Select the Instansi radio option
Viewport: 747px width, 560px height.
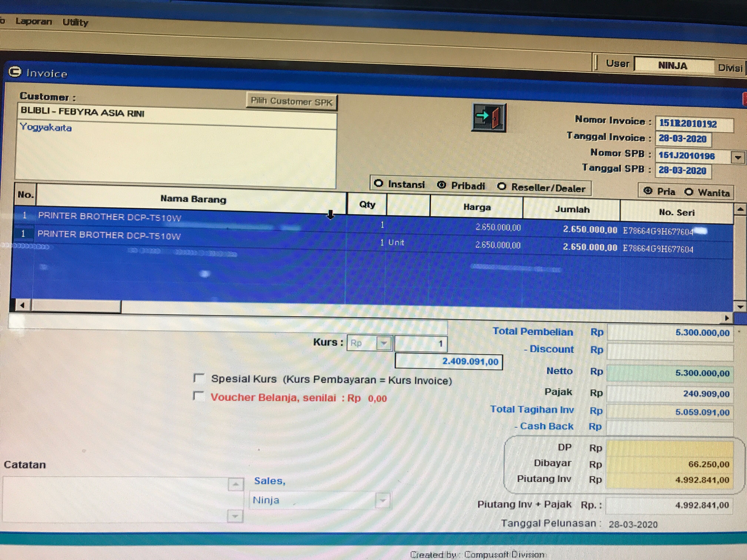tap(379, 184)
